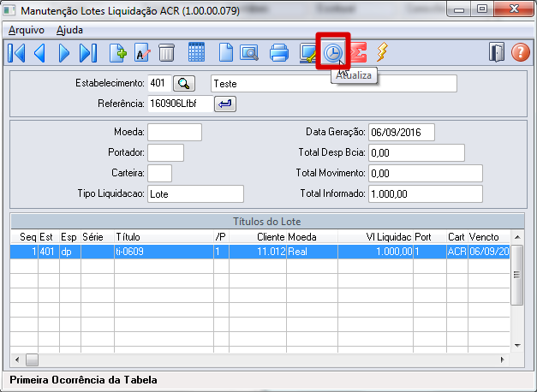Click the 11.012 client cell
Image resolution: width=537 pixels, height=392 pixels.
(x=258, y=252)
